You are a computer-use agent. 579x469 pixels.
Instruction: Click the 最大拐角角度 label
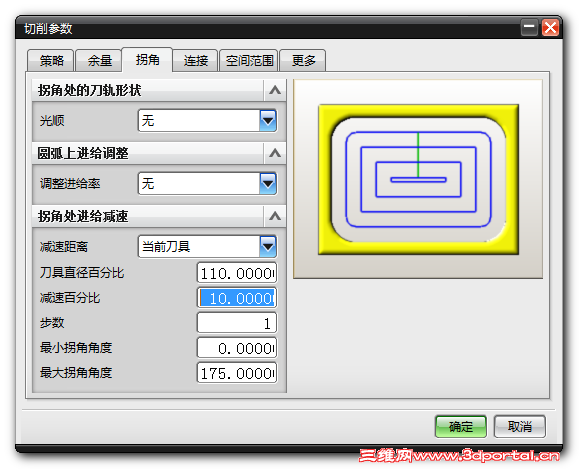coord(76,373)
